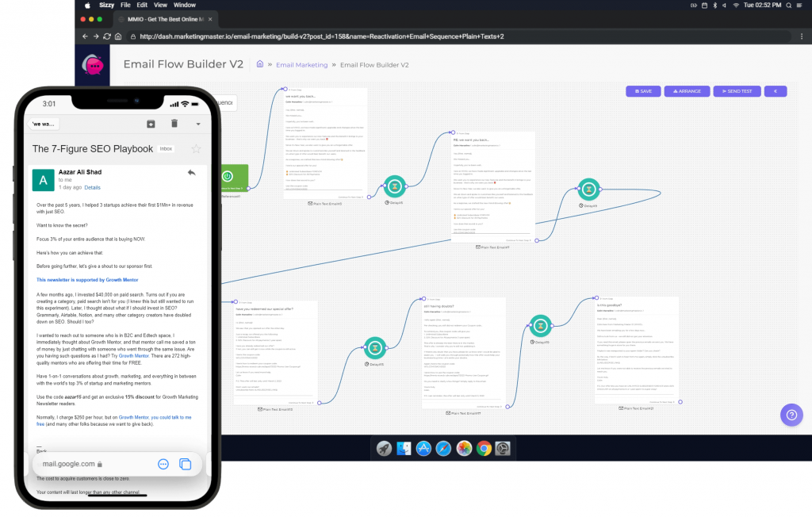This screenshot has width=812, height=517.
Task: Tap the mail.google.com address bar
Action: pos(72,464)
